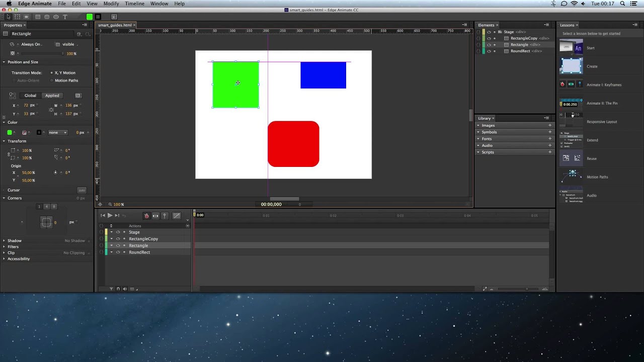This screenshot has height=362, width=644.
Task: Expand the Shadow section
Action: pyautogui.click(x=4, y=241)
